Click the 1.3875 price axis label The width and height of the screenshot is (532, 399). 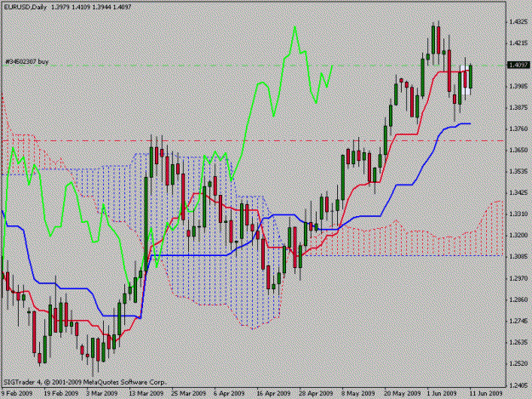(518, 107)
